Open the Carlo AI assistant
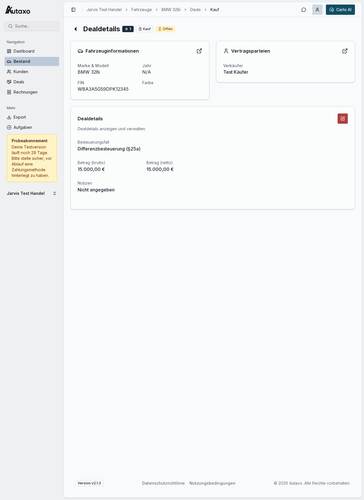The image size is (364, 500). click(x=340, y=10)
